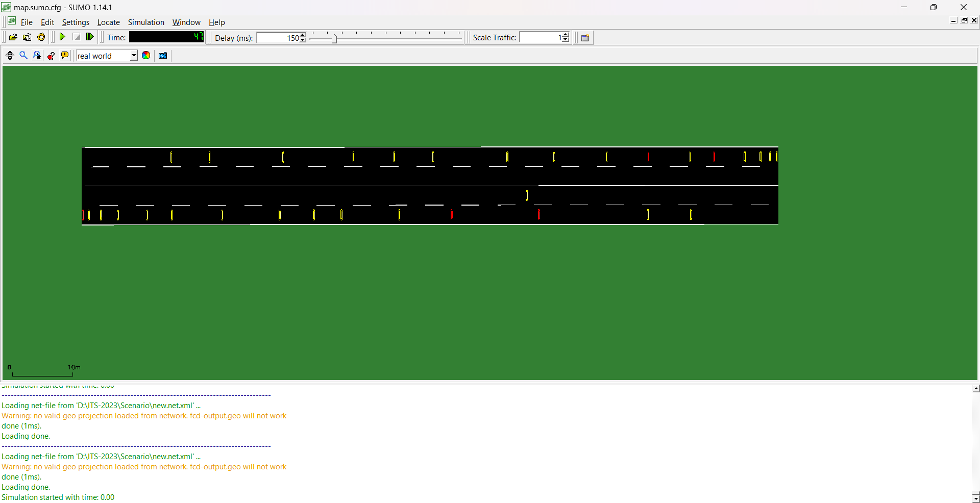
Task: Close the inner view sub-window
Action: (974, 20)
